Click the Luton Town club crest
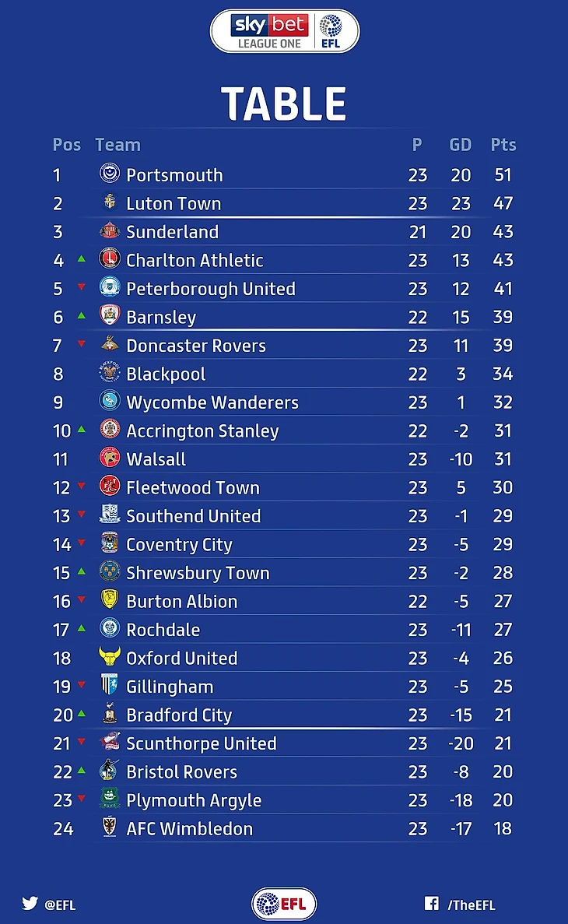Image resolution: width=568 pixels, height=924 pixels. click(110, 202)
